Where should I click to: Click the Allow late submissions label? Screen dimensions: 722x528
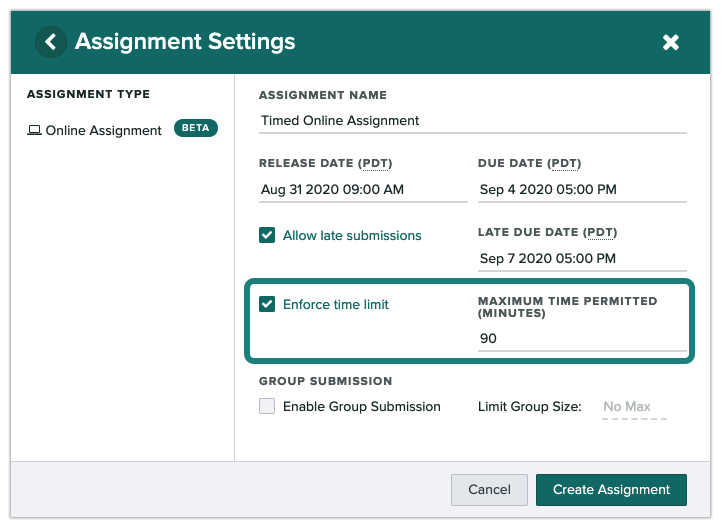[x=352, y=236]
